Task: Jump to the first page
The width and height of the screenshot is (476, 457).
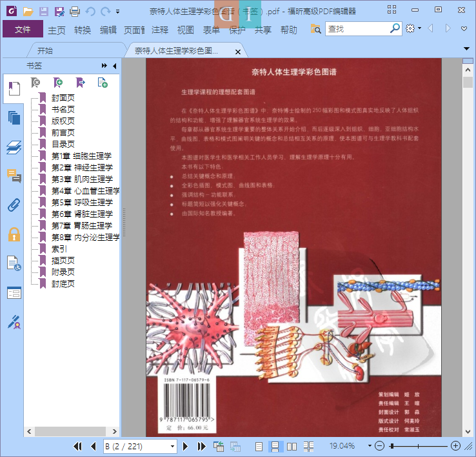Action: (x=77, y=447)
